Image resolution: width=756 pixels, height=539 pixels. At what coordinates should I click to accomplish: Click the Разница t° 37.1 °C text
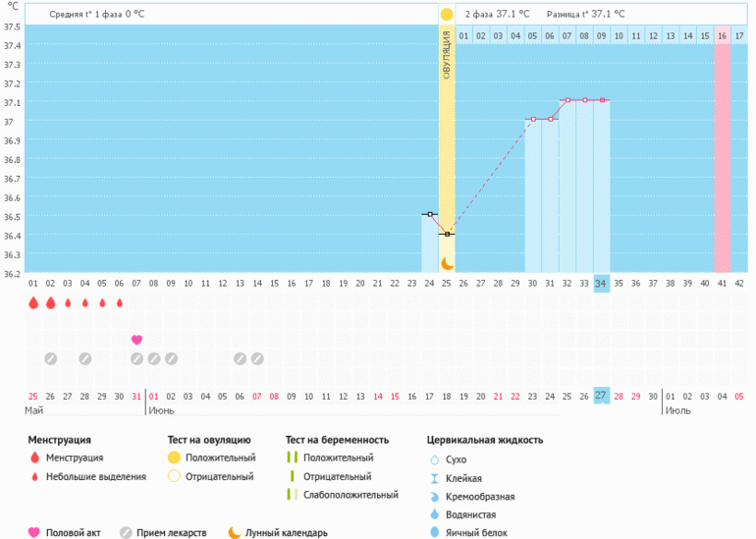click(x=585, y=14)
